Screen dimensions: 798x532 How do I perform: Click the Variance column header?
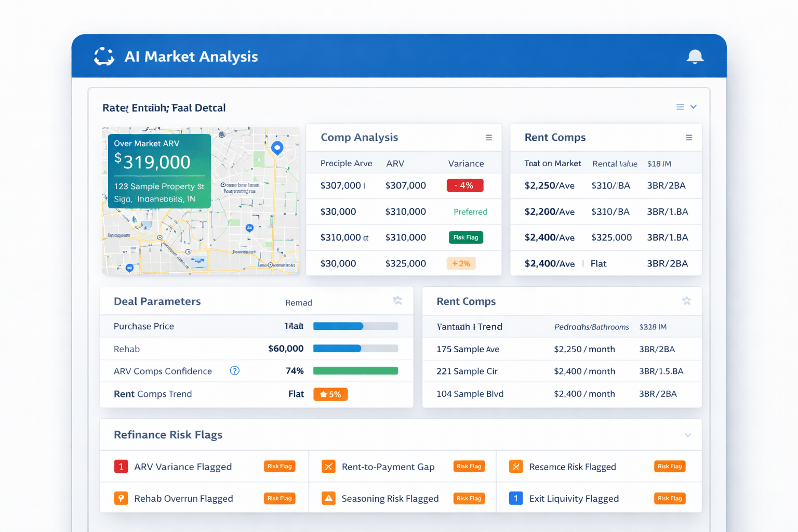[x=466, y=164]
